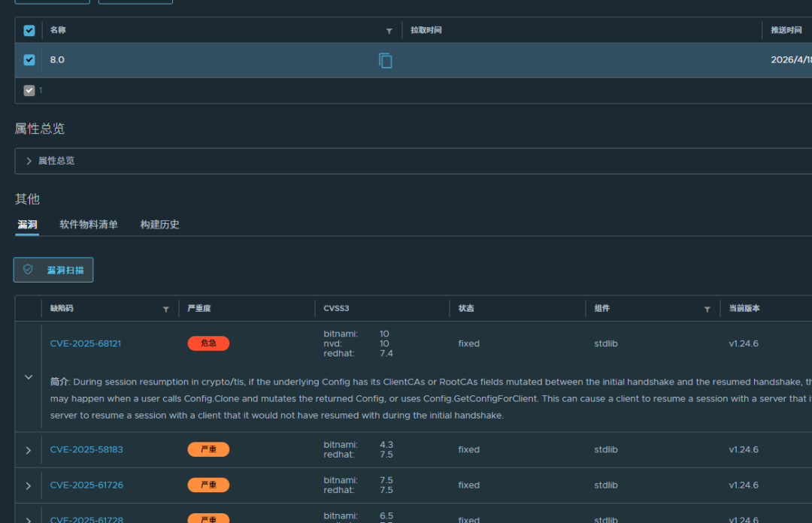Viewport: 812px width, 523px height.
Task: Expand the CVE-2025-61728 row
Action: pyautogui.click(x=29, y=519)
